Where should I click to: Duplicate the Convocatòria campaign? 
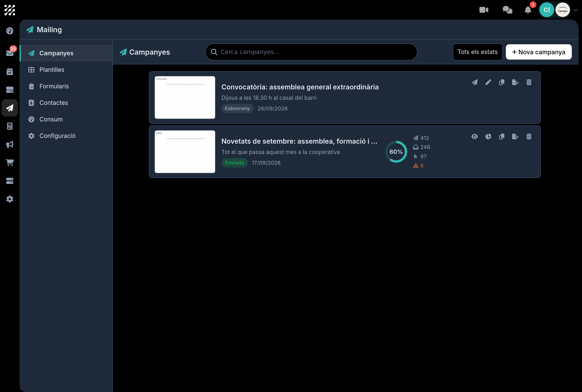click(502, 82)
